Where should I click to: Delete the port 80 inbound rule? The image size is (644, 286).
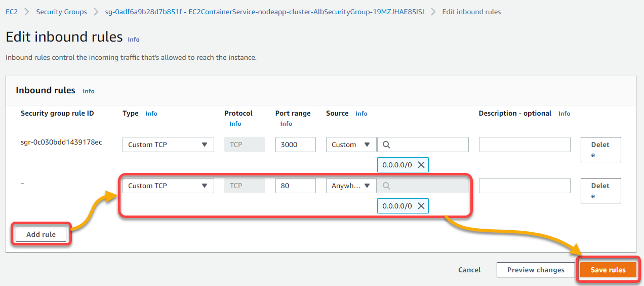[x=600, y=191]
